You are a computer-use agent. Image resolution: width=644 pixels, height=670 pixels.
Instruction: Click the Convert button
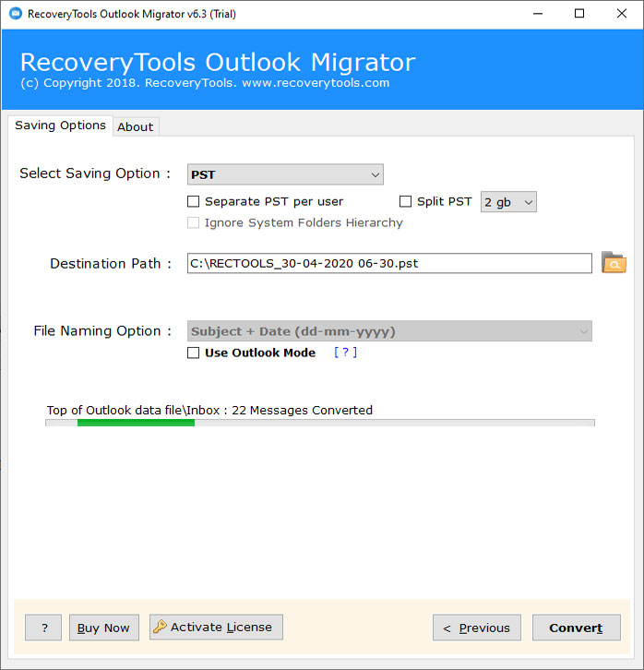pos(576,628)
